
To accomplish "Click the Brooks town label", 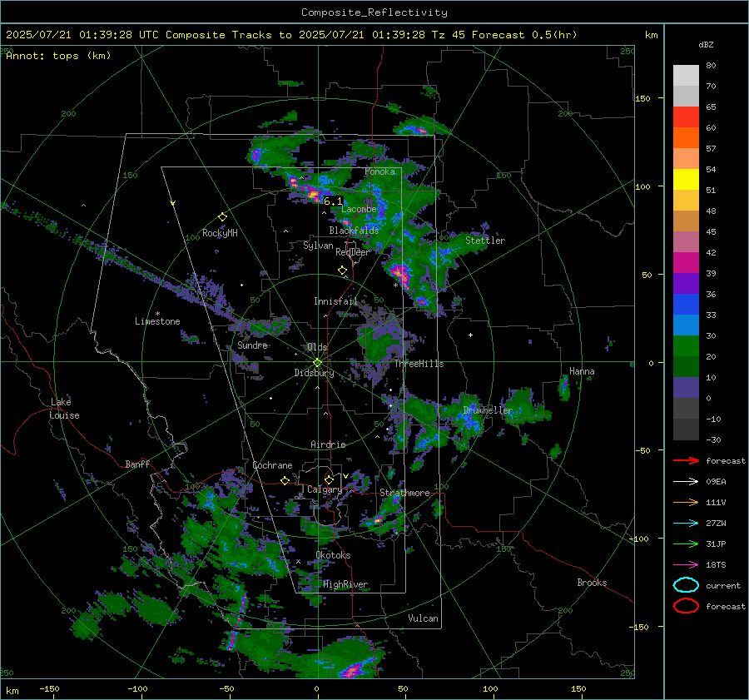I will point(592,583).
